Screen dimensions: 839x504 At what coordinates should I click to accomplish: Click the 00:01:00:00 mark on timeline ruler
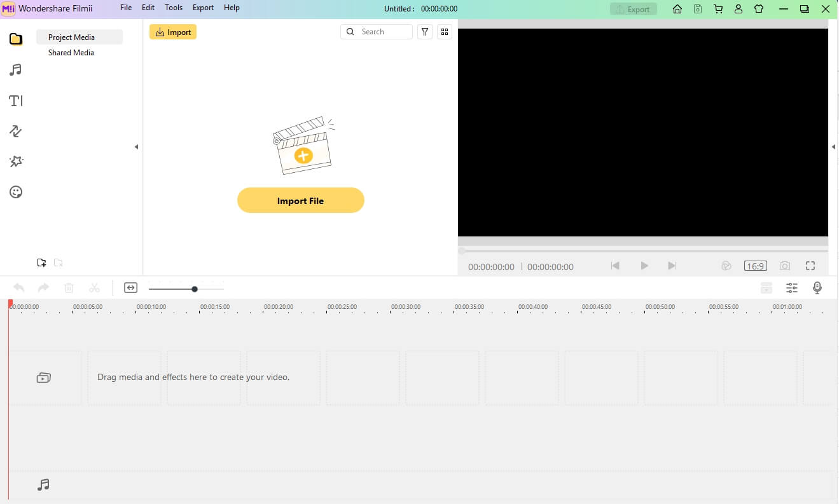click(787, 307)
